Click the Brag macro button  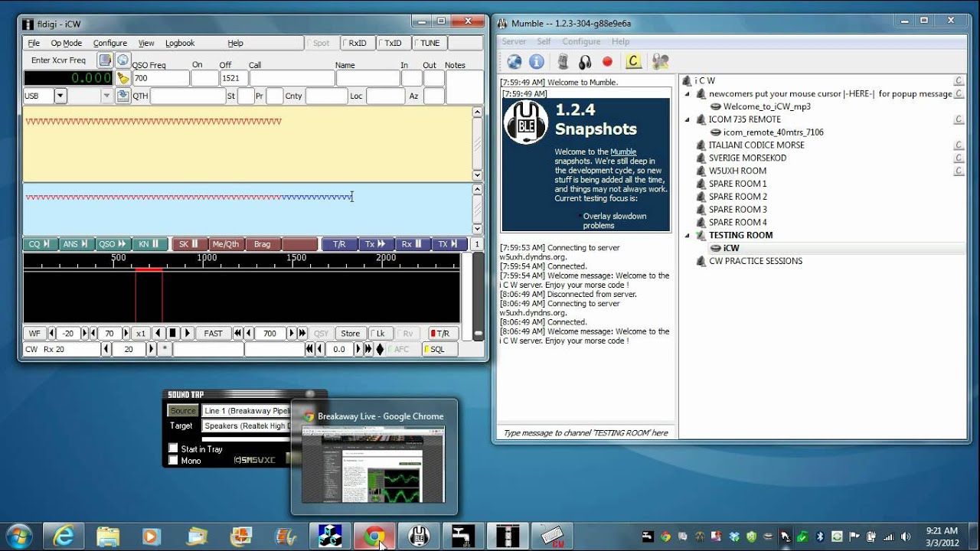(263, 244)
